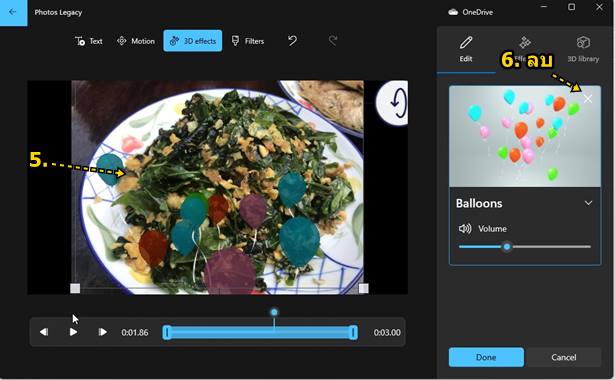Collapse the Balloons effect chevron
The image size is (615, 380).
click(588, 203)
